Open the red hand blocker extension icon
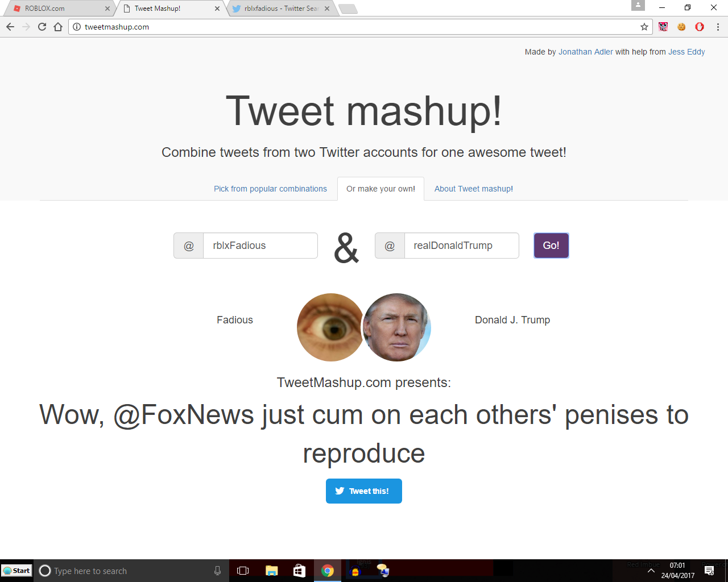The width and height of the screenshot is (728, 582). coord(700,27)
